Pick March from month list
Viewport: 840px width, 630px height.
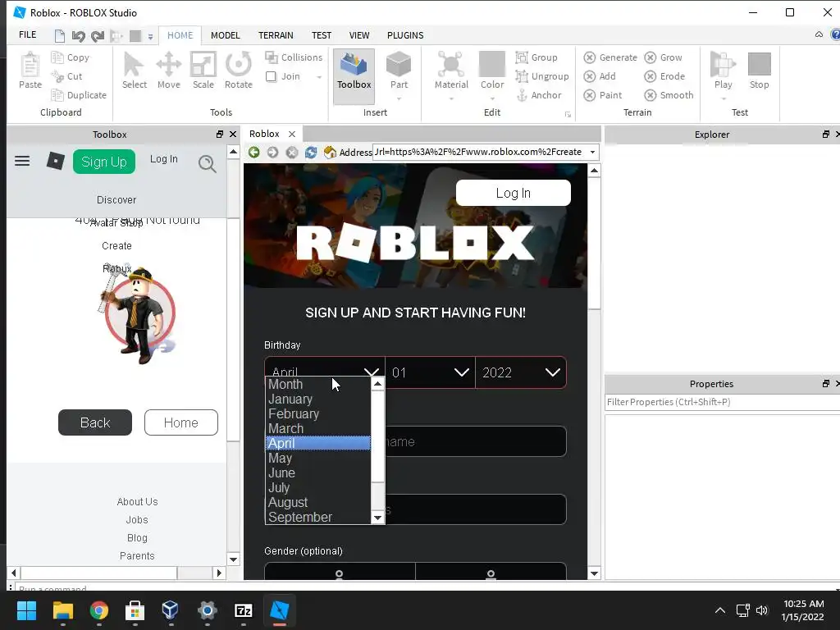pyautogui.click(x=317, y=428)
